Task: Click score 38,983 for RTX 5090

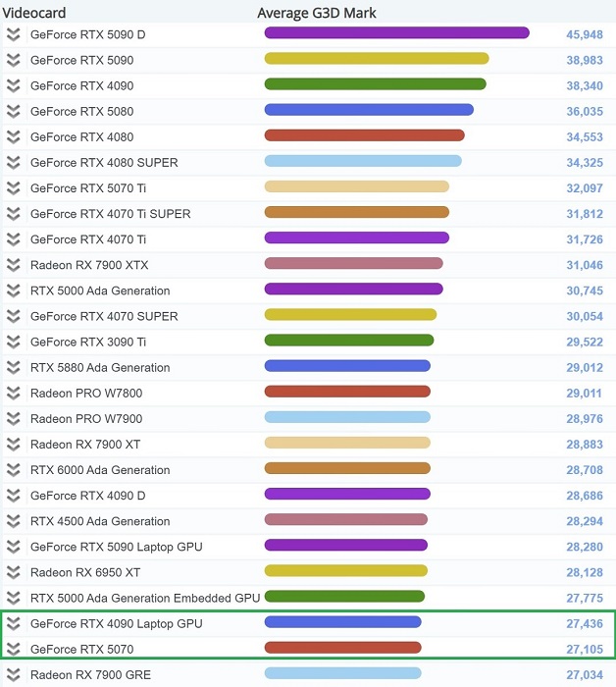Action: tap(585, 60)
